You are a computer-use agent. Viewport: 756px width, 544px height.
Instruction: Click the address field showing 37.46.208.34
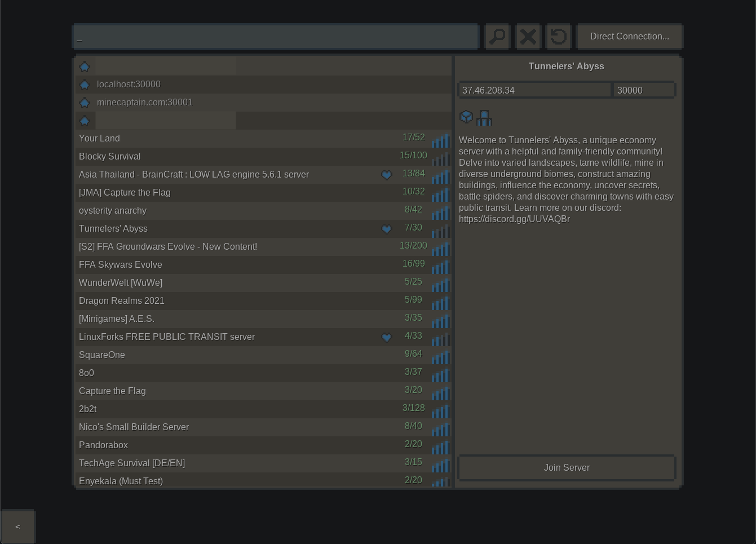click(x=534, y=90)
